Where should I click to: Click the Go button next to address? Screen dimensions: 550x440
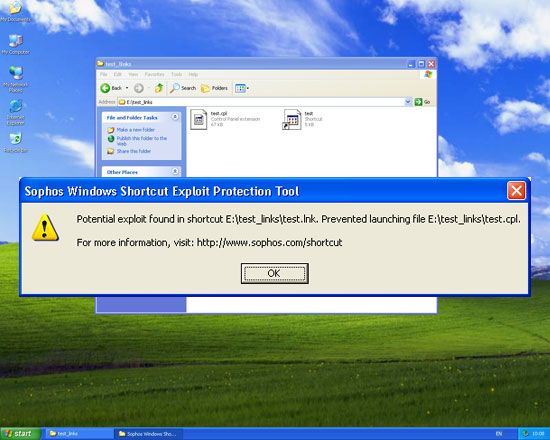click(x=423, y=102)
